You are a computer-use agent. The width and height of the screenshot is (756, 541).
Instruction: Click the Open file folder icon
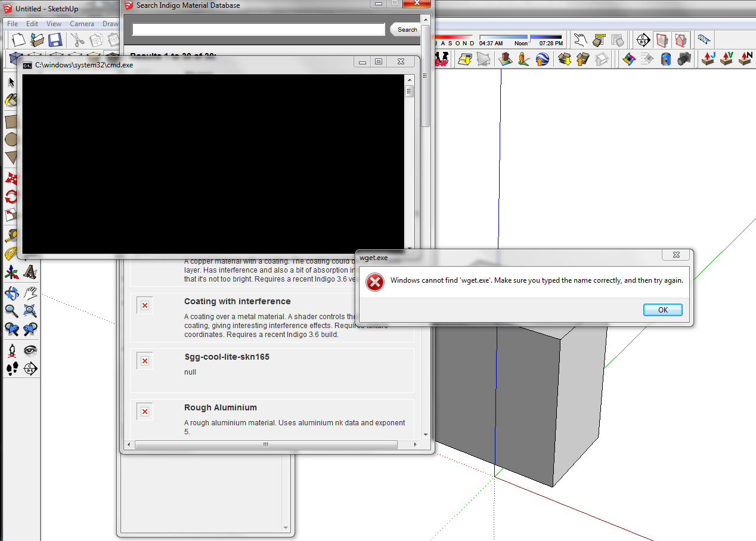coord(37,40)
